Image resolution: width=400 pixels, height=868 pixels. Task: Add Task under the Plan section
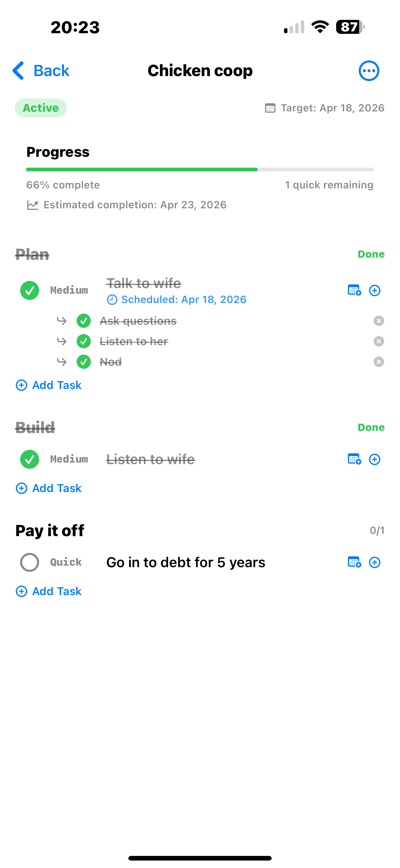pyautogui.click(x=48, y=385)
